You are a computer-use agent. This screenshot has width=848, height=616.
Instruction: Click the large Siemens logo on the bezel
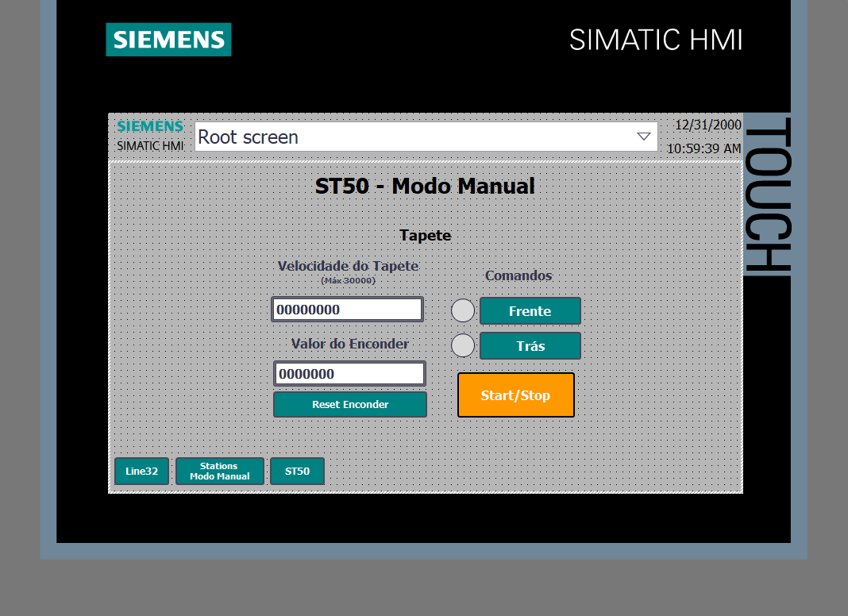click(x=169, y=40)
